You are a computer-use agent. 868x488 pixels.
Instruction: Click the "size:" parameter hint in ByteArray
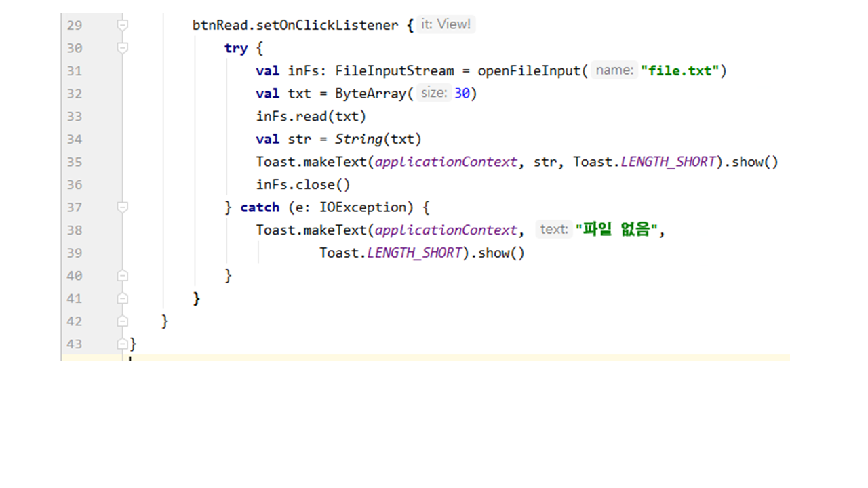coord(434,94)
